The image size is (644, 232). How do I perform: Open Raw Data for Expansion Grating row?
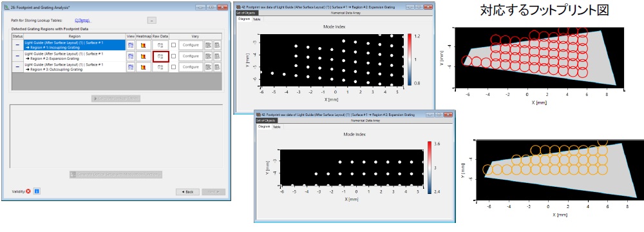(x=160, y=56)
